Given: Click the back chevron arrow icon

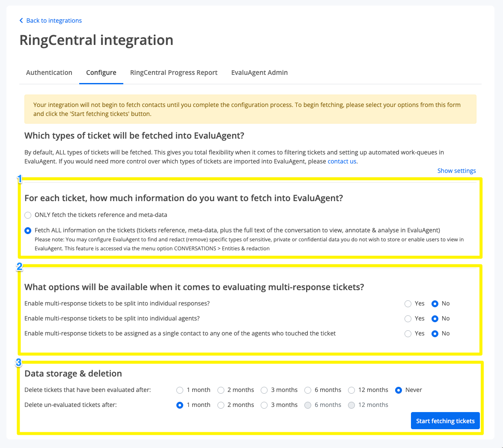Looking at the screenshot, I should click(21, 21).
